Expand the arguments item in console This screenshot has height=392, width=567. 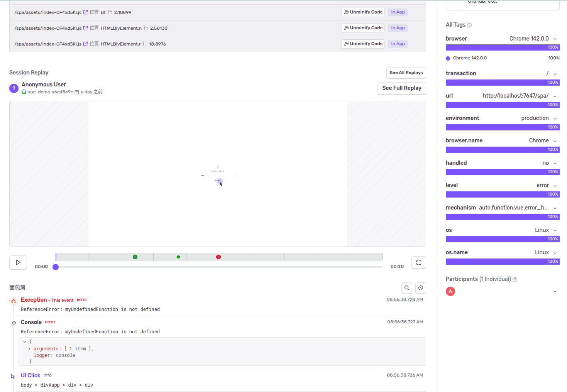pyautogui.click(x=29, y=349)
